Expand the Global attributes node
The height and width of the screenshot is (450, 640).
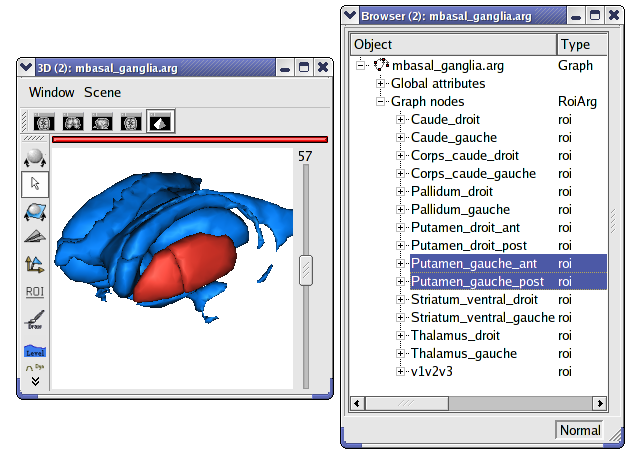[381, 84]
